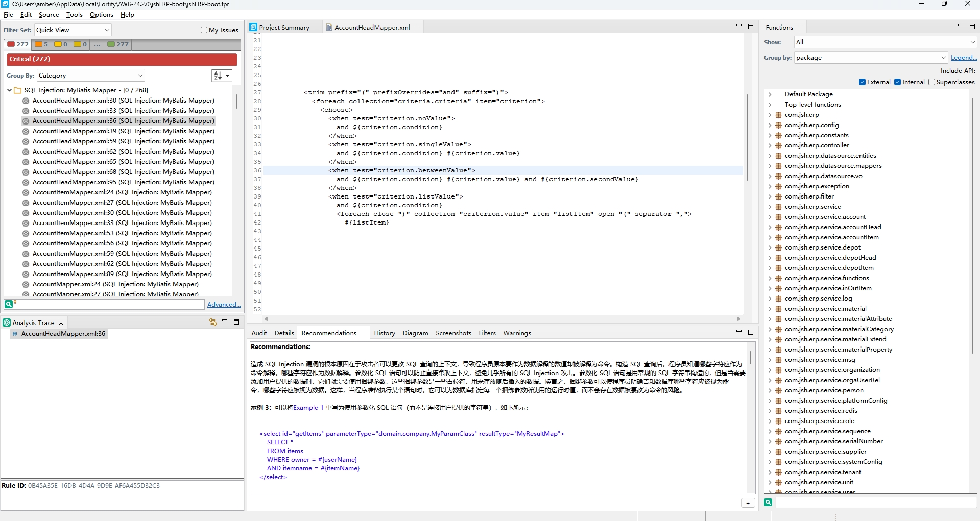This screenshot has height=521, width=980.
Task: Select the orange High severity folder tab
Action: (x=41, y=44)
